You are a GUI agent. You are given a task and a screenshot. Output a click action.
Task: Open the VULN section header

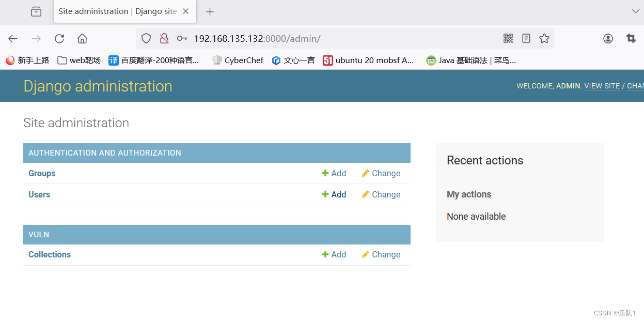click(x=39, y=235)
